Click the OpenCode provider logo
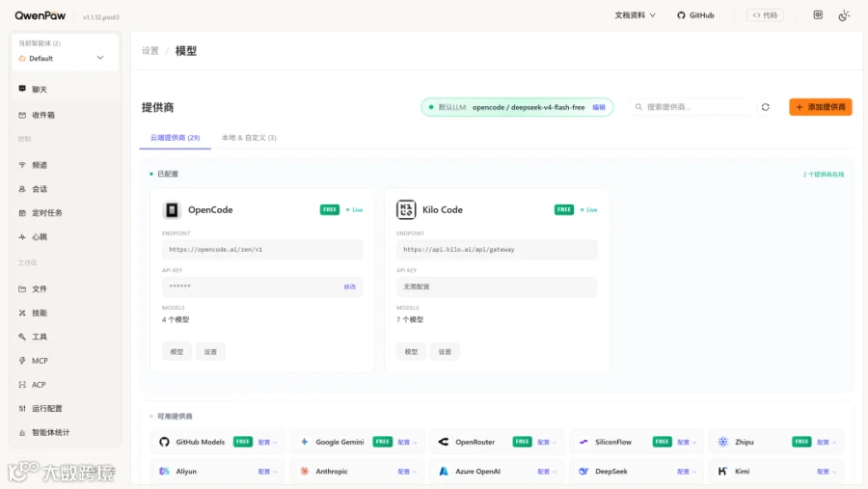Image resolution: width=868 pixels, height=489 pixels. click(172, 210)
